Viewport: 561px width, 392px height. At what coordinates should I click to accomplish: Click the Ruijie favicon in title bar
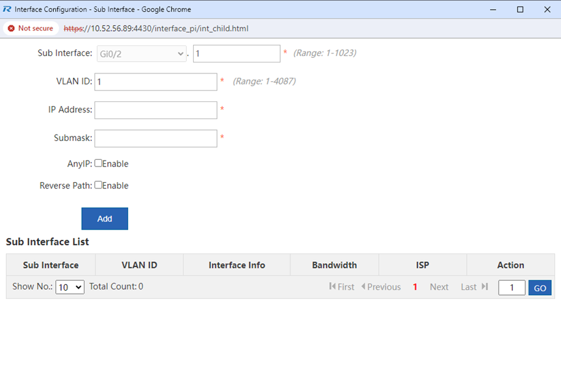click(x=7, y=10)
